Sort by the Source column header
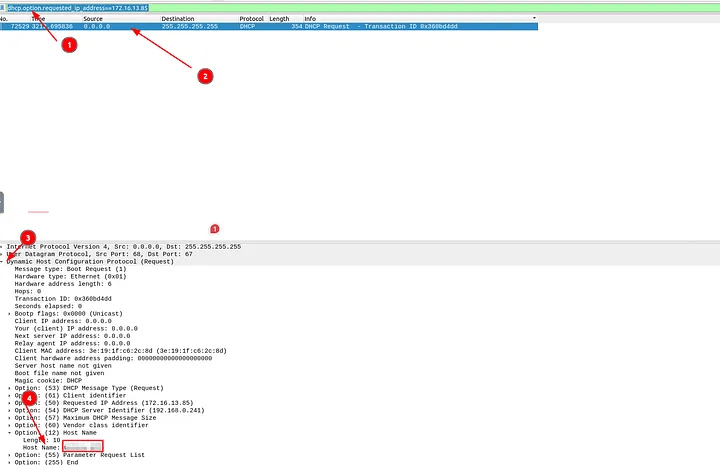 [x=93, y=18]
